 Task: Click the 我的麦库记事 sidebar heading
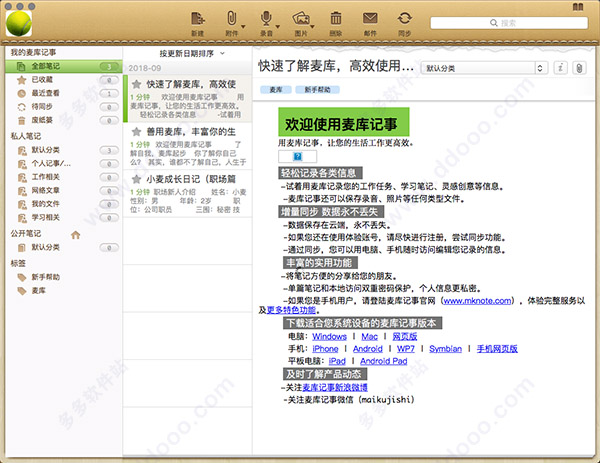pos(33,52)
